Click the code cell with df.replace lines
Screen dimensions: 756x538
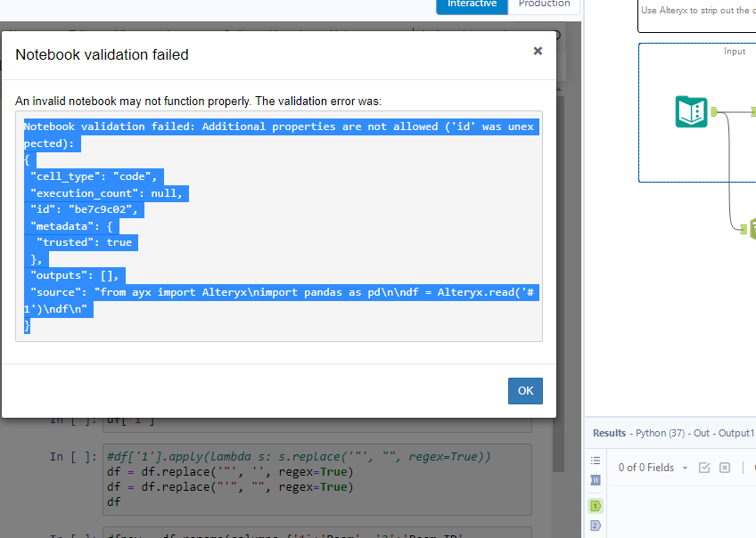point(316,479)
